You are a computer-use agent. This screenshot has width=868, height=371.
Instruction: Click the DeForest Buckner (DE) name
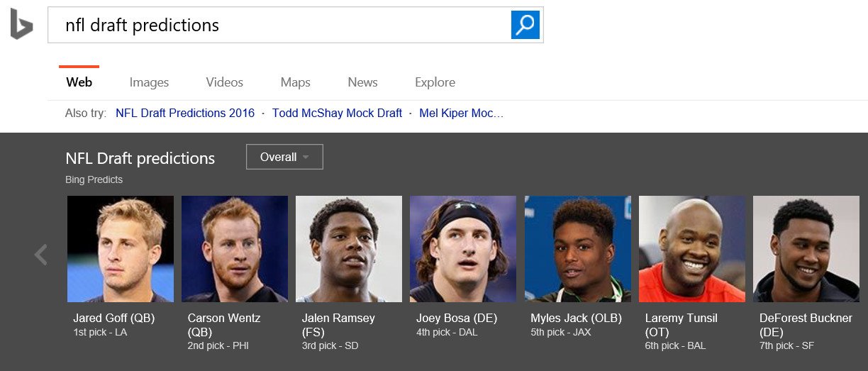pos(806,325)
